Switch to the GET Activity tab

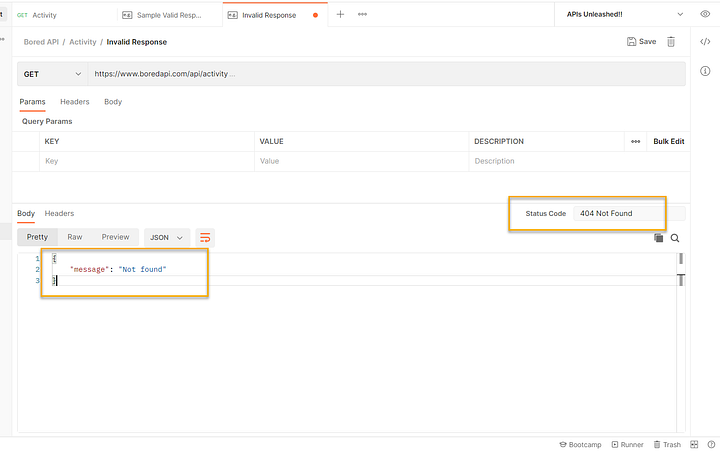coord(64,15)
